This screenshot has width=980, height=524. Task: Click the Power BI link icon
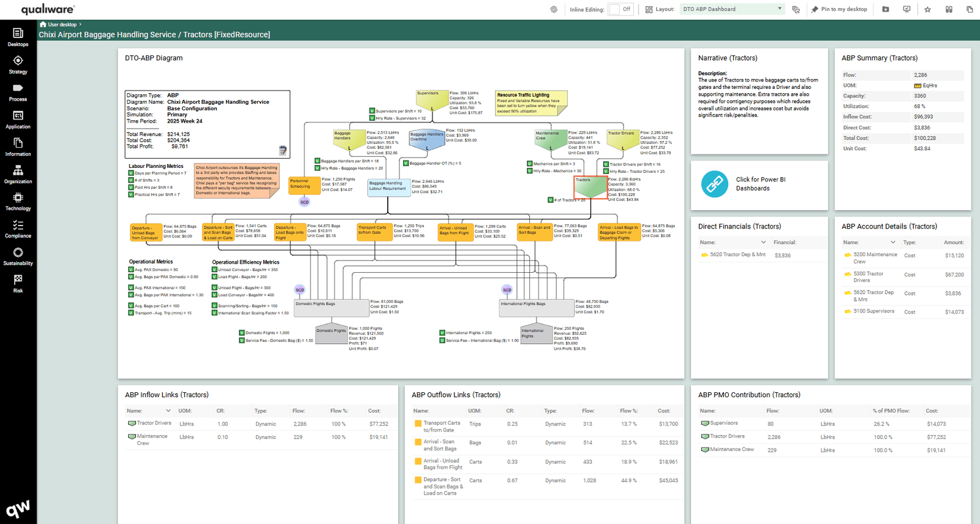[714, 184]
